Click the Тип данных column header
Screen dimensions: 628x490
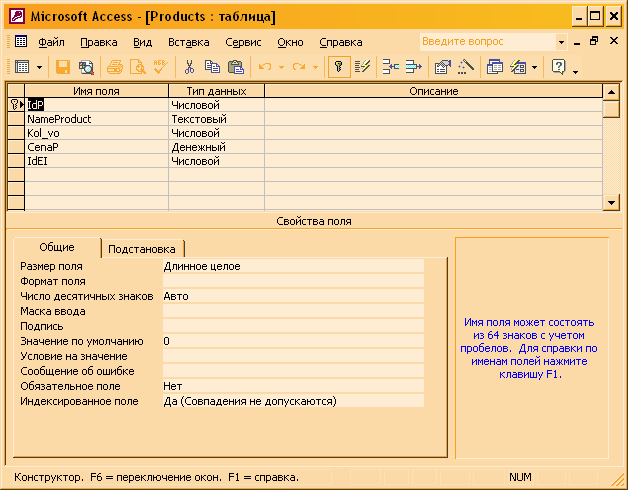pyautogui.click(x=216, y=91)
